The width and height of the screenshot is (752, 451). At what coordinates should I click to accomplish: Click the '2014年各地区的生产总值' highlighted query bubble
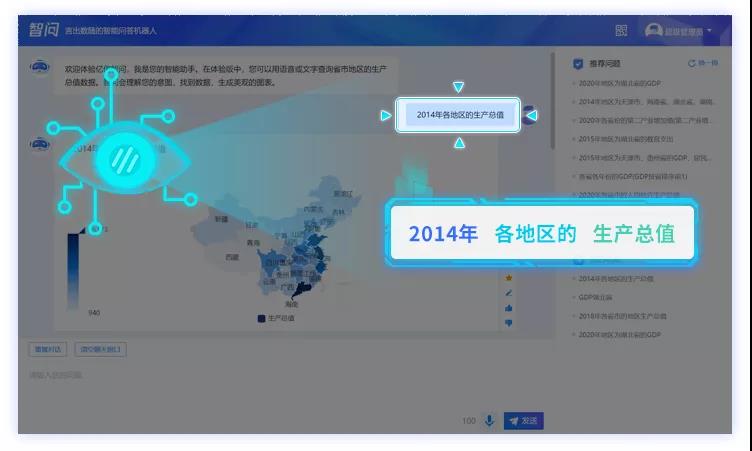point(459,115)
